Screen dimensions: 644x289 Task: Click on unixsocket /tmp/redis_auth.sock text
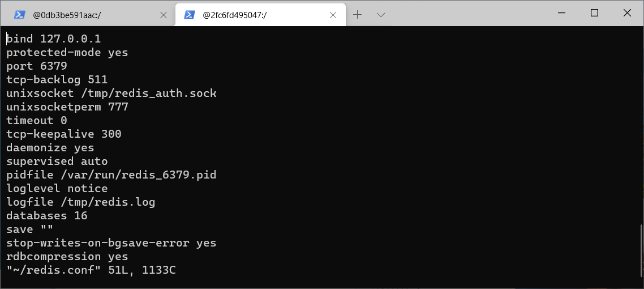[x=111, y=93]
